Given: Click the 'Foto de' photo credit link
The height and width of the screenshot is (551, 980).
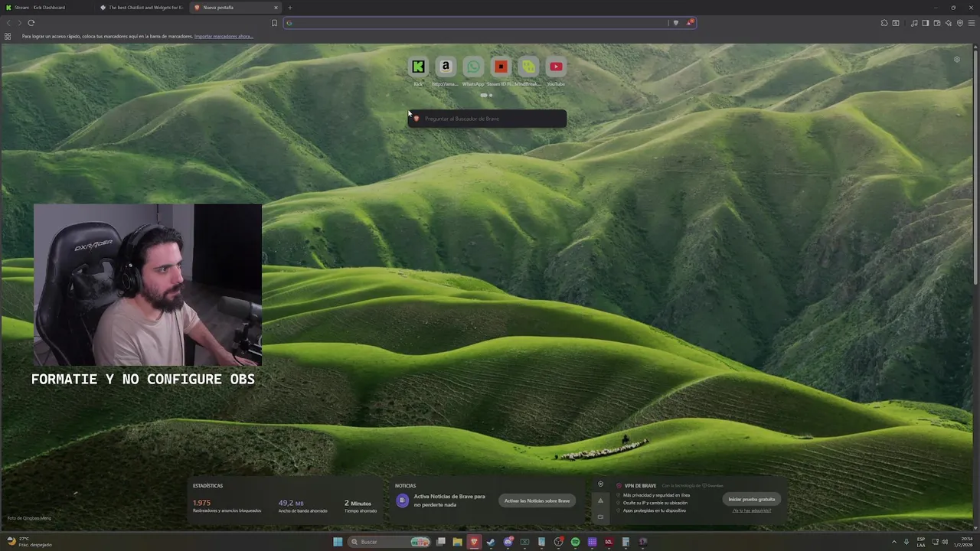Looking at the screenshot, I should click(x=29, y=518).
